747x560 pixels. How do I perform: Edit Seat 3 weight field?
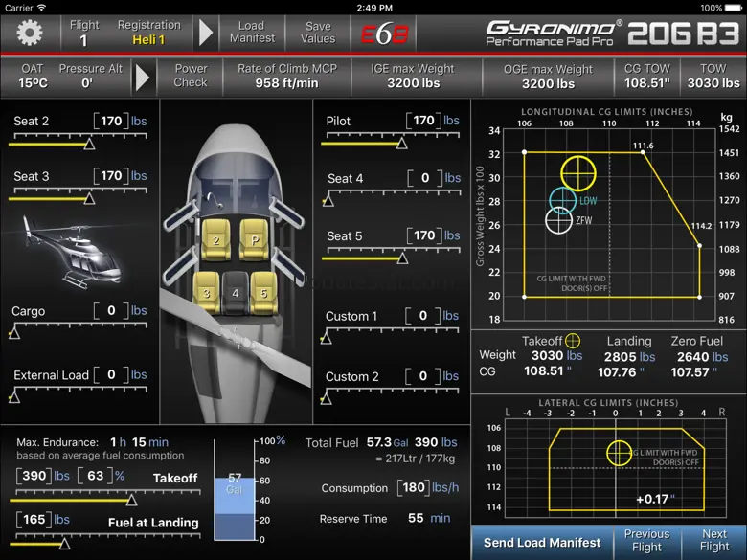click(x=111, y=176)
